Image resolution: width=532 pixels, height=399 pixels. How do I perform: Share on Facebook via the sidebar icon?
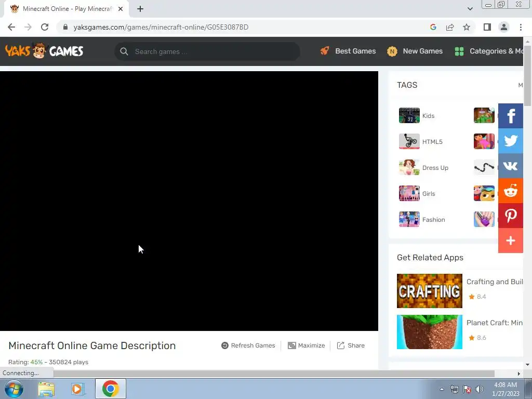[511, 116]
